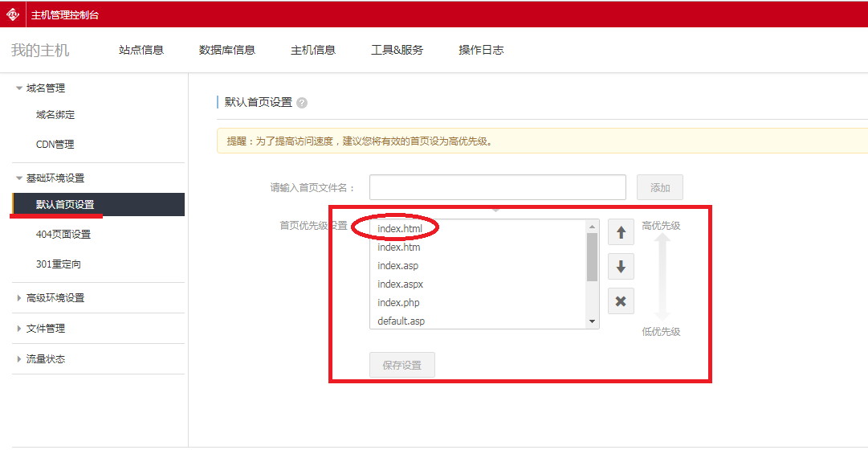The width and height of the screenshot is (868, 450).
Task: Open the 主机信息 tab
Action: point(313,50)
